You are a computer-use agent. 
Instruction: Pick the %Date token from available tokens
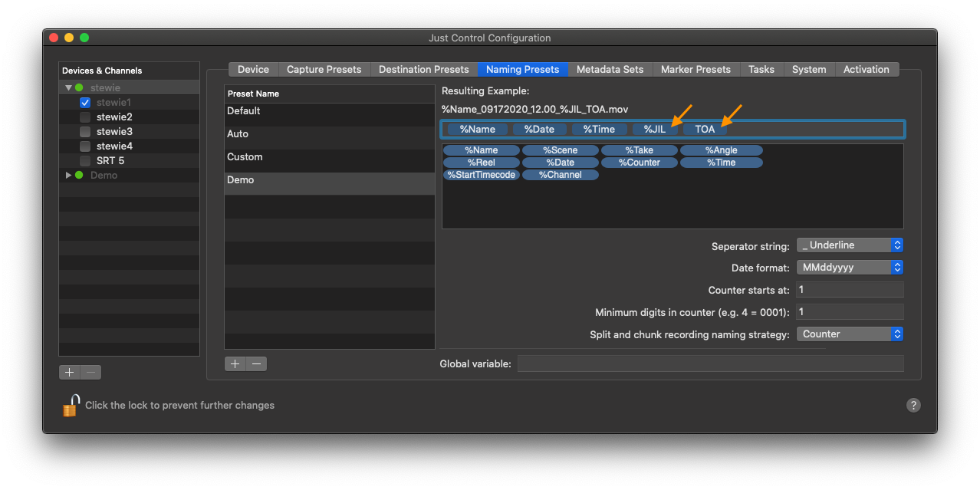(561, 163)
